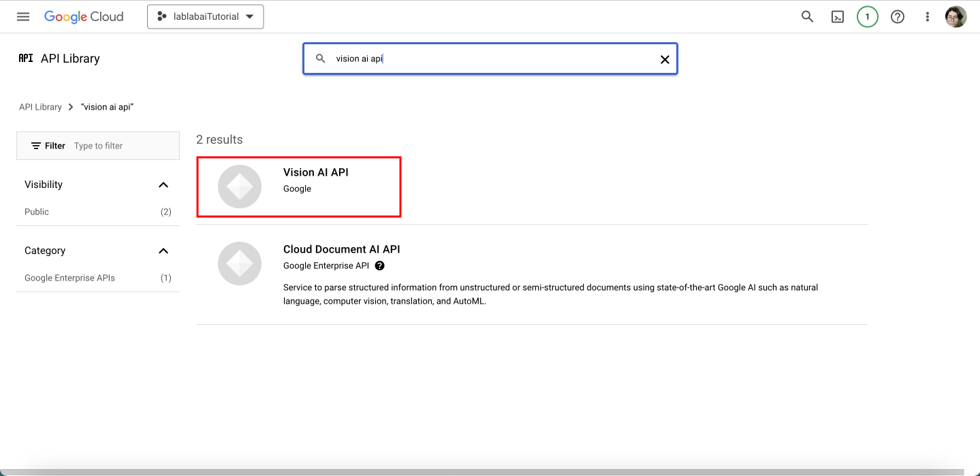
Task: Open the help question mark menu
Action: tap(898, 17)
